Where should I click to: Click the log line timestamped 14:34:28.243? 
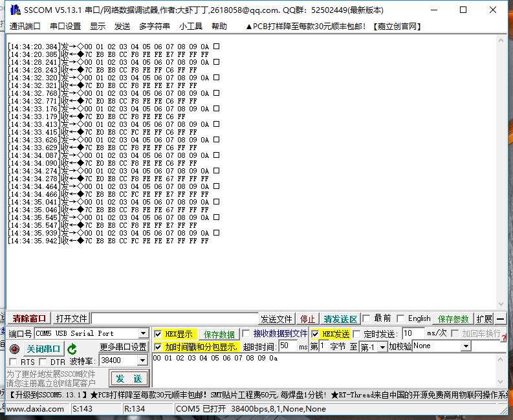tap(102, 70)
